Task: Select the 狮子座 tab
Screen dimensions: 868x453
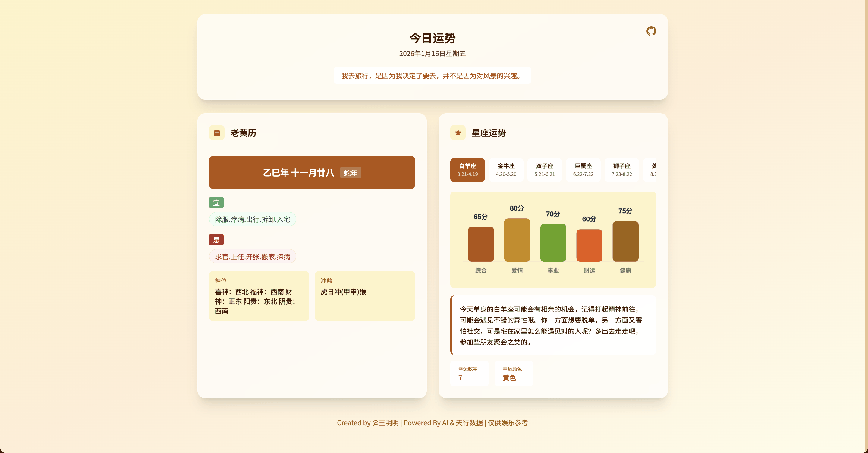Action: point(622,170)
